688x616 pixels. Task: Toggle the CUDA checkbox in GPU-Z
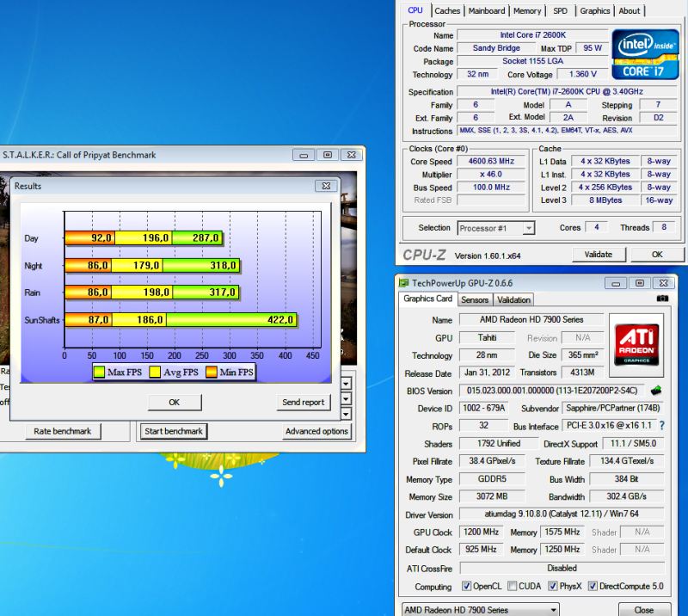click(x=512, y=586)
